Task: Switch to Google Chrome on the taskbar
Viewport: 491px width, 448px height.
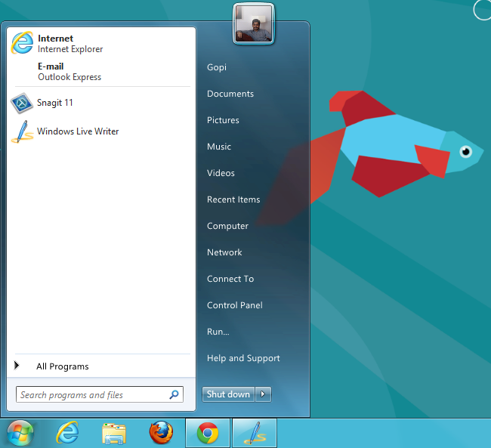Action: [x=208, y=433]
